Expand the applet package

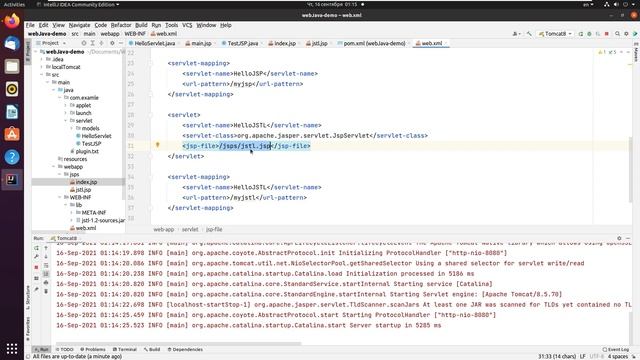65,105
